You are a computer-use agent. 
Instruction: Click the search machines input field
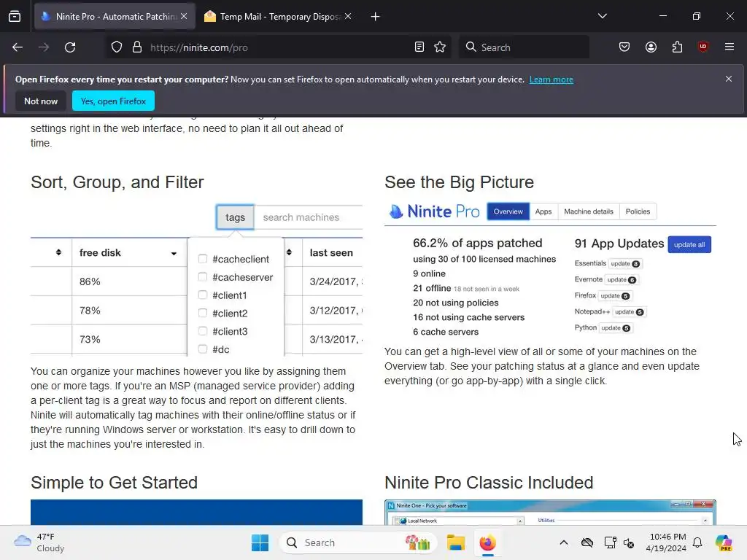pyautogui.click(x=309, y=217)
